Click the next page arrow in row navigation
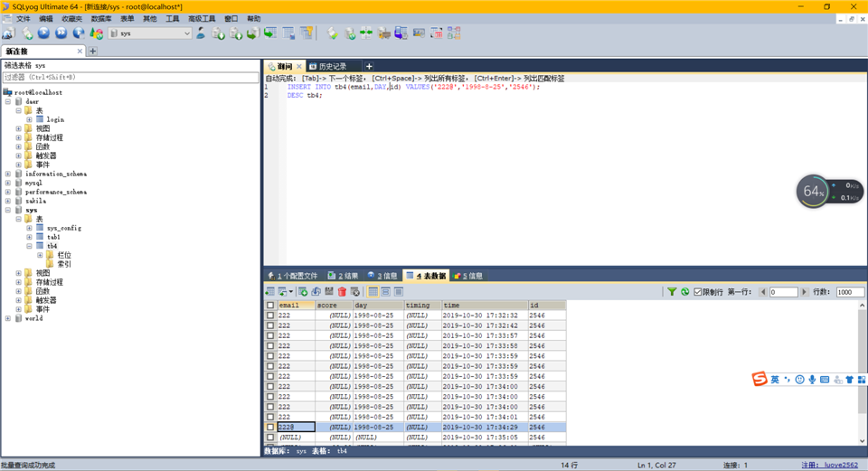868x471 pixels. (x=805, y=292)
